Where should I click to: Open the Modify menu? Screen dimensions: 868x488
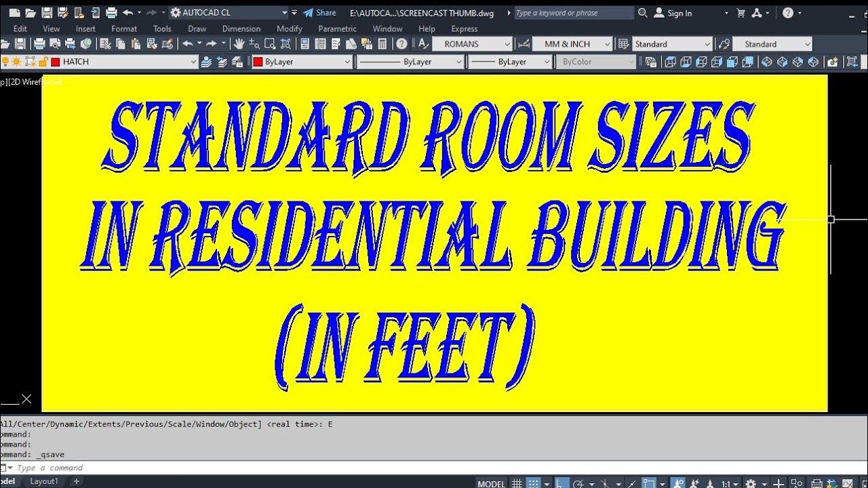(290, 28)
